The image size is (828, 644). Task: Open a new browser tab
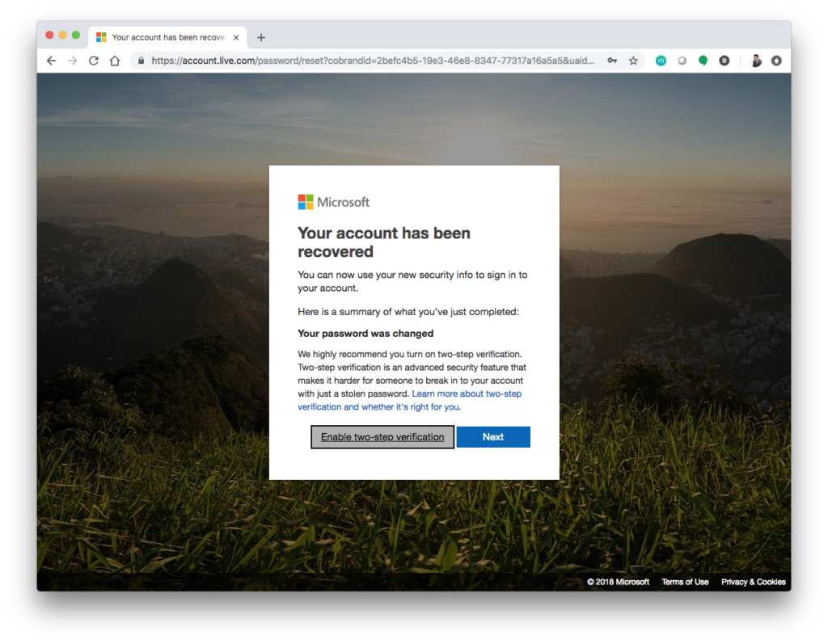tap(261, 37)
